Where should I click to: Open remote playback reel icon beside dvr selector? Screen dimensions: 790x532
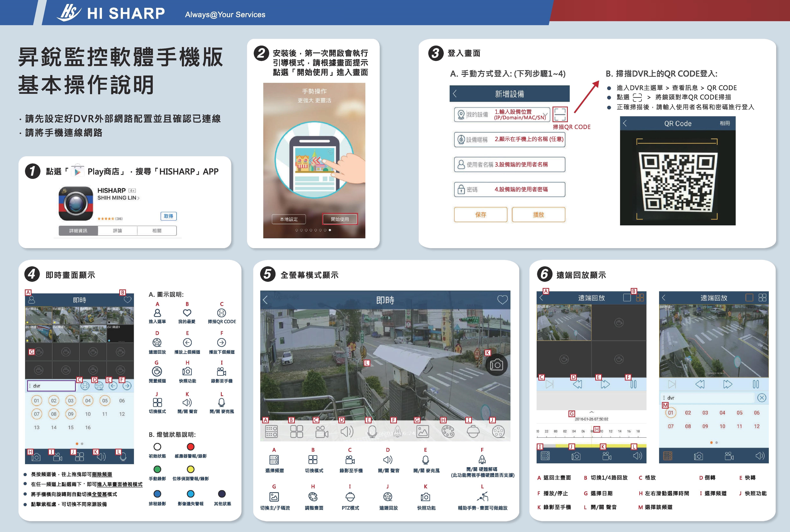point(99,386)
